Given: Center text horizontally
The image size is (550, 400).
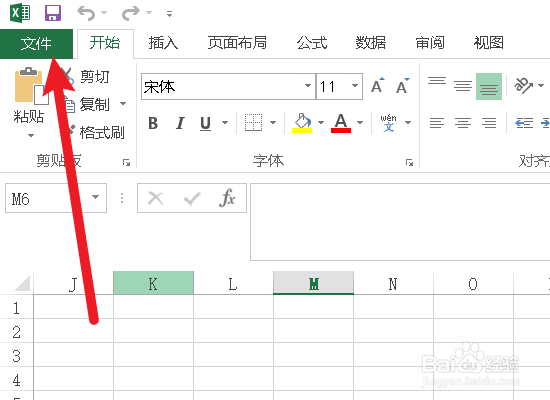Looking at the screenshot, I should [x=463, y=123].
